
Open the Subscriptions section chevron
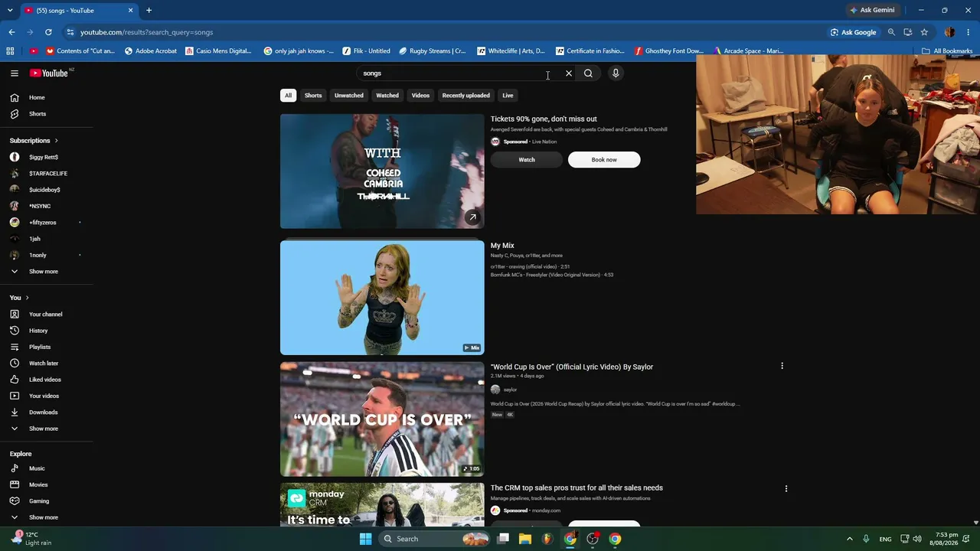(56, 141)
